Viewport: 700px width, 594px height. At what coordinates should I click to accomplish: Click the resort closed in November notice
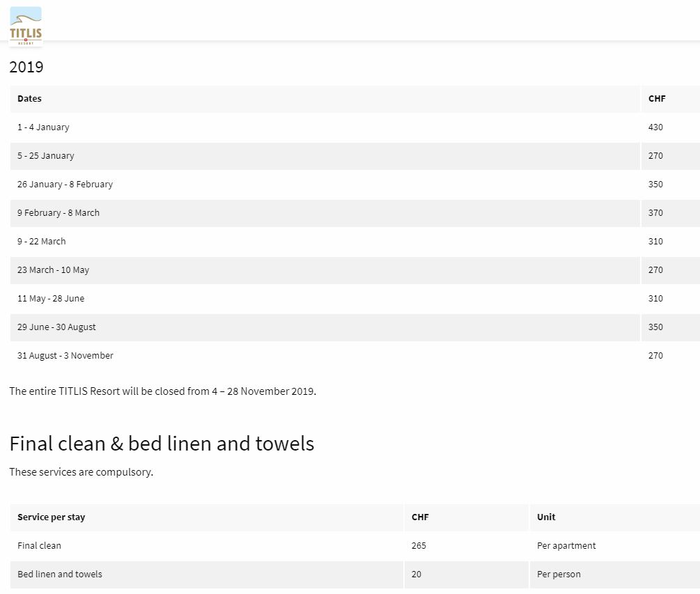tap(162, 391)
